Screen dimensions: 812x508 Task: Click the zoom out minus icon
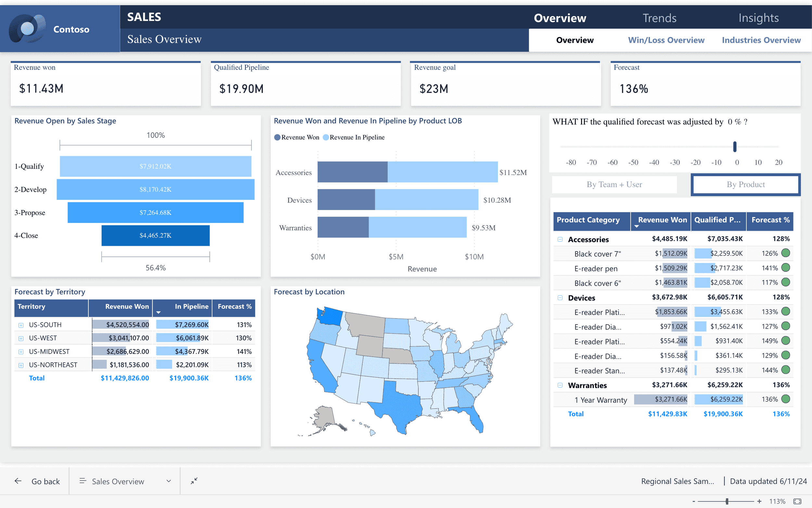click(x=693, y=501)
